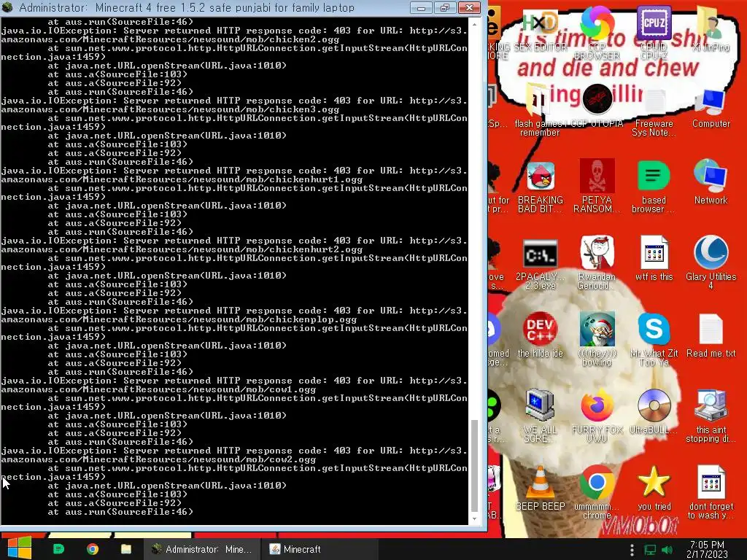
Task: Click the Windows Start button
Action: coord(19,549)
